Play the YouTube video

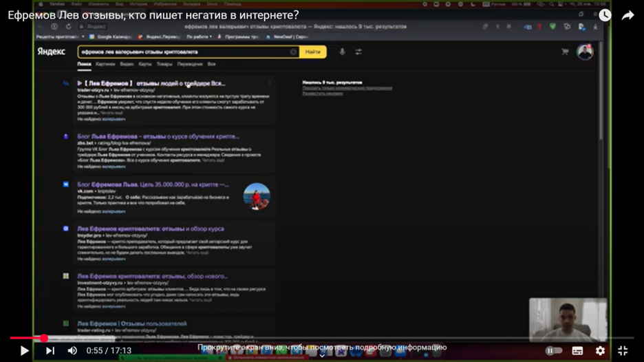coord(24,350)
